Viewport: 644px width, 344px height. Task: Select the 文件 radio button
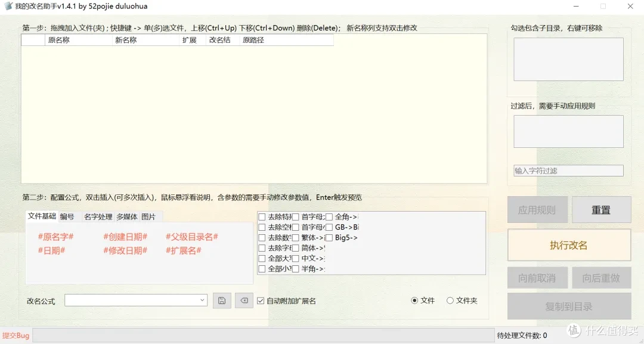tap(414, 300)
